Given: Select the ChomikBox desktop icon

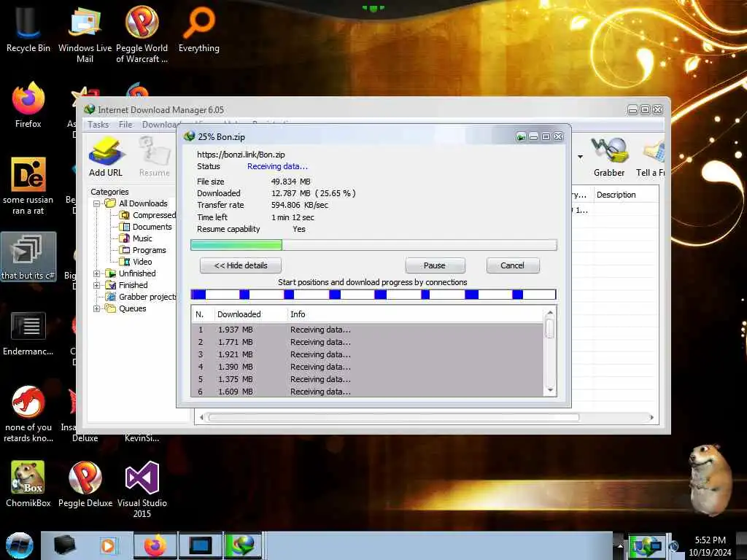Looking at the screenshot, I should 28,484.
